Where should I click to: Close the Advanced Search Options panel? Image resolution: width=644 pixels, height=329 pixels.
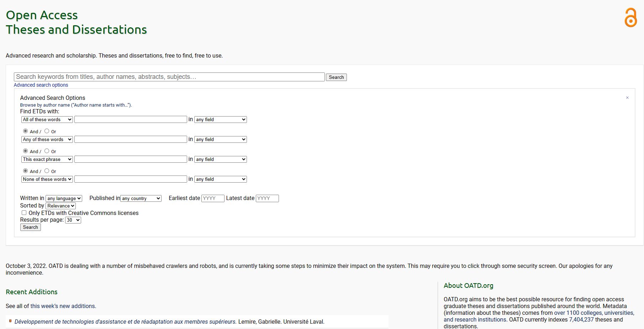point(627,98)
